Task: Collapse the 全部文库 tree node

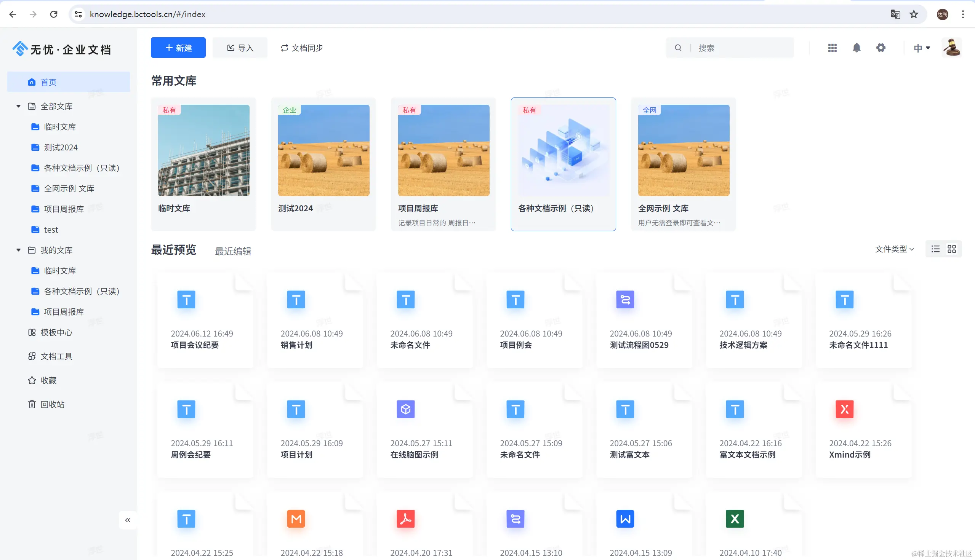Action: (x=18, y=106)
